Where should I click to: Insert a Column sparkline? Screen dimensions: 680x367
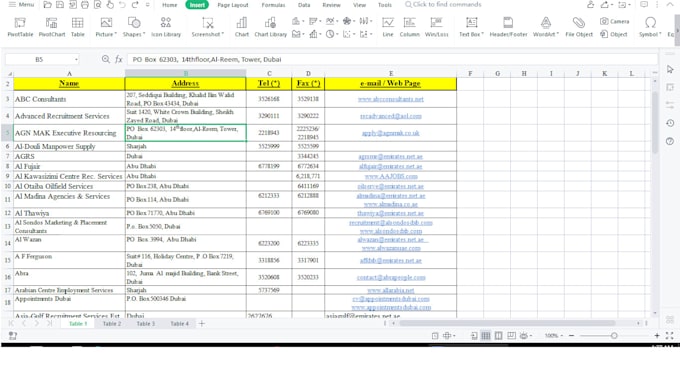[x=409, y=27]
